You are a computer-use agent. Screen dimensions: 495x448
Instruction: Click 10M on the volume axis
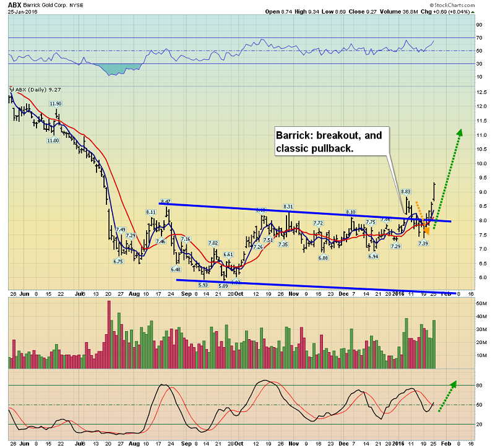coord(481,356)
